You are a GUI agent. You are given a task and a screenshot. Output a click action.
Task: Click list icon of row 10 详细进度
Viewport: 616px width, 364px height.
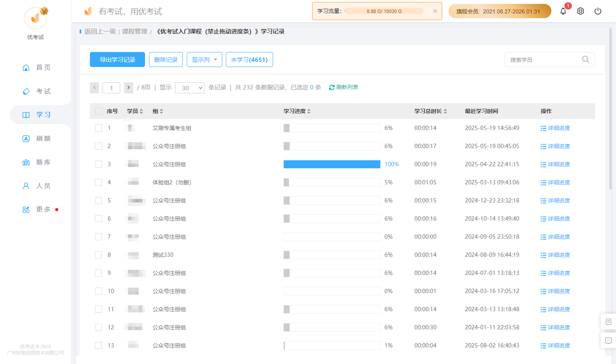point(543,292)
